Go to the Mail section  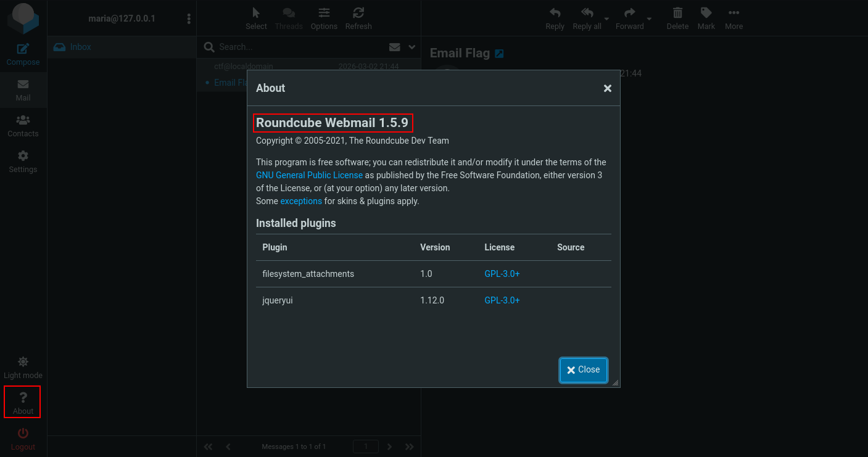(23, 90)
